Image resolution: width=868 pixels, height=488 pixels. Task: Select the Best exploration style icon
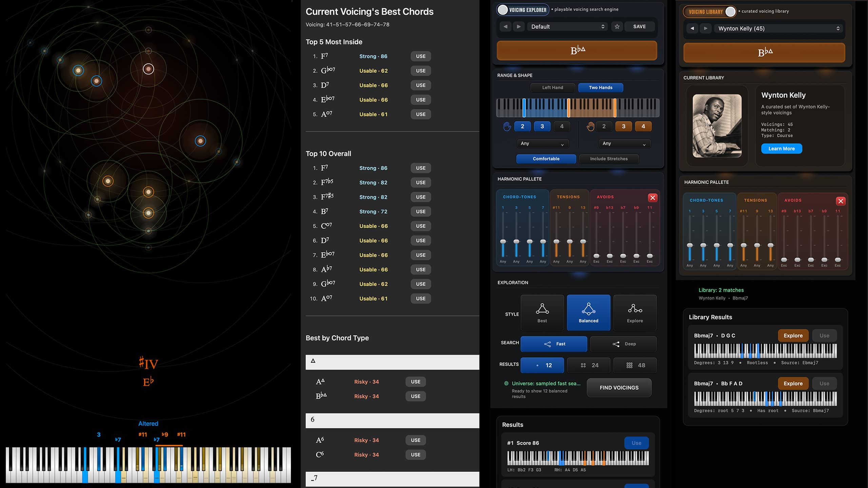point(542,312)
